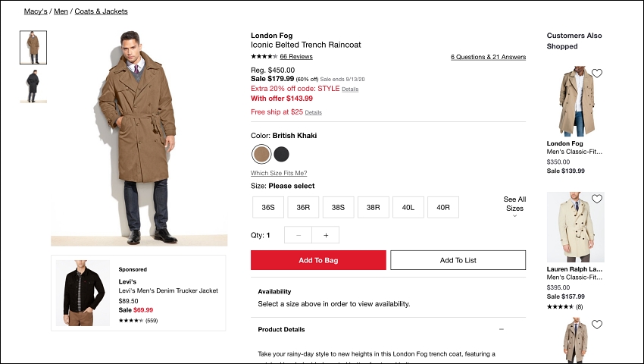Decrease quantity with the minus button
The image size is (644, 364).
pyautogui.click(x=299, y=235)
